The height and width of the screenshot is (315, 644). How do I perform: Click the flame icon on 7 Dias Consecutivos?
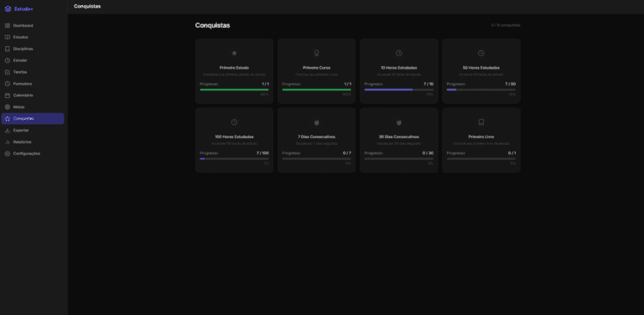(x=316, y=122)
